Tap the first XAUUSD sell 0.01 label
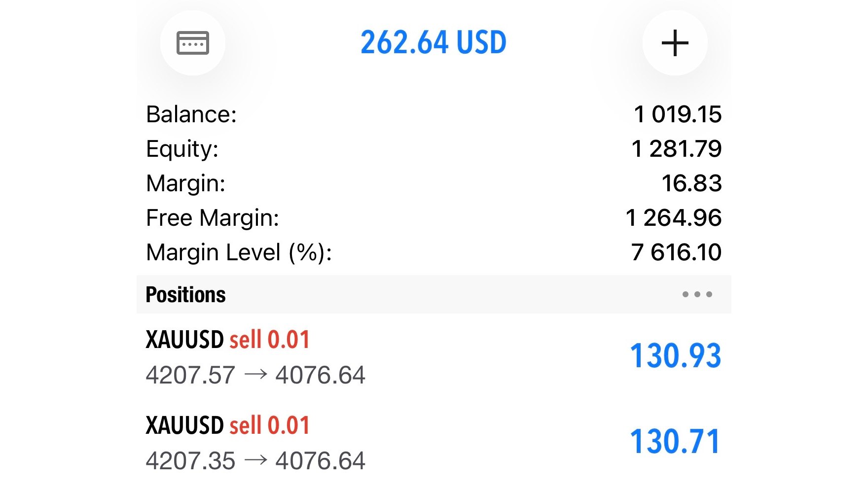The width and height of the screenshot is (868, 488). coord(228,340)
